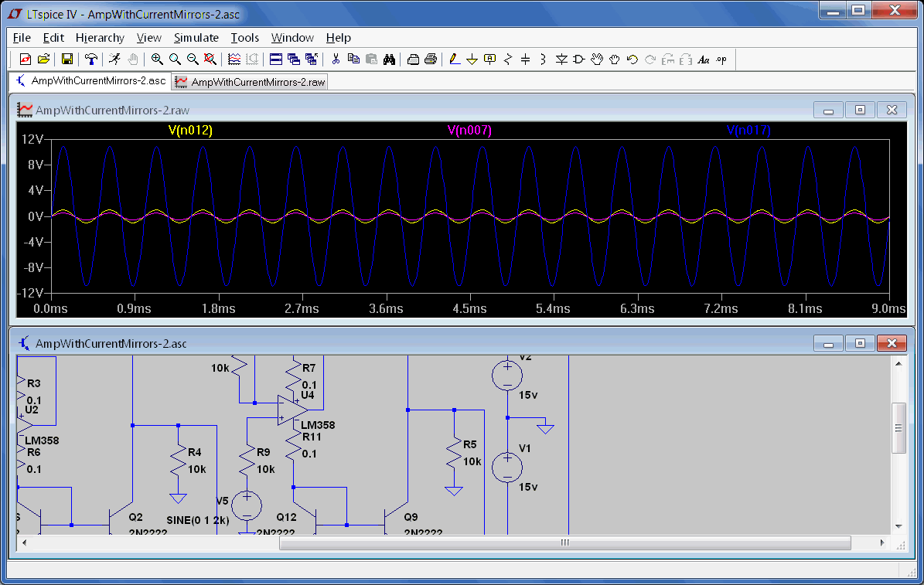Click the Q9 transistor label

point(411,517)
